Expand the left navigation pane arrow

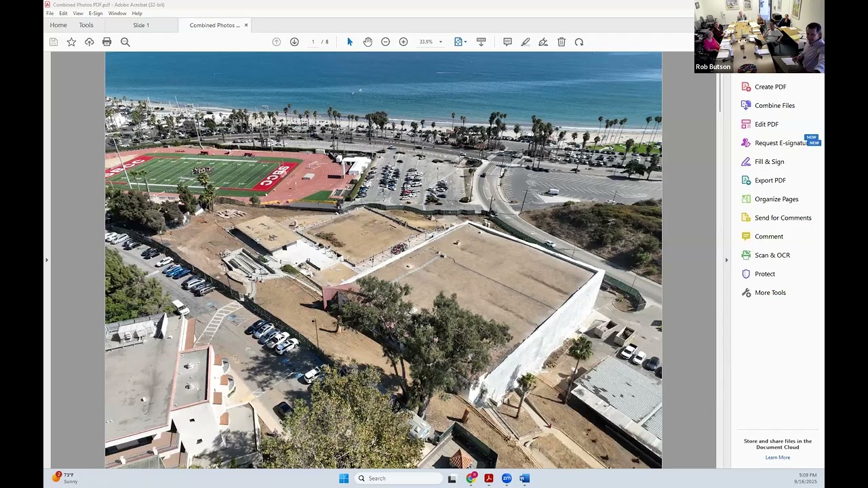point(47,260)
